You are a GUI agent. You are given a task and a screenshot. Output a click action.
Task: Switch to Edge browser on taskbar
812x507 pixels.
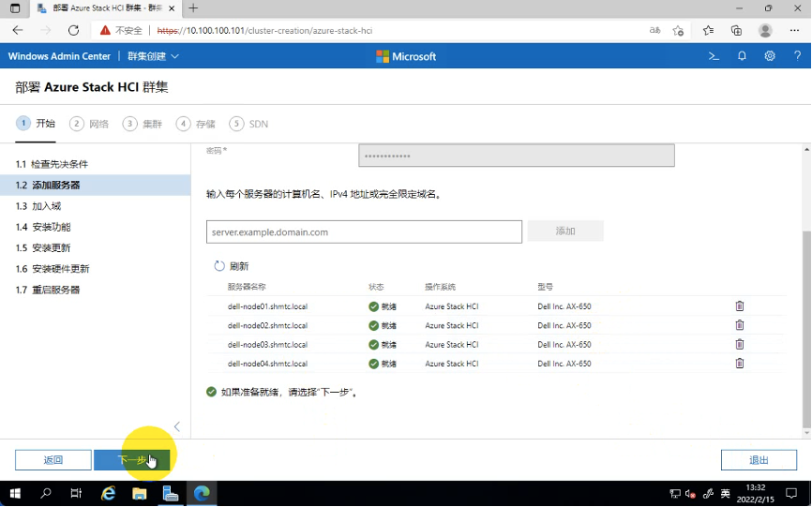(202, 494)
